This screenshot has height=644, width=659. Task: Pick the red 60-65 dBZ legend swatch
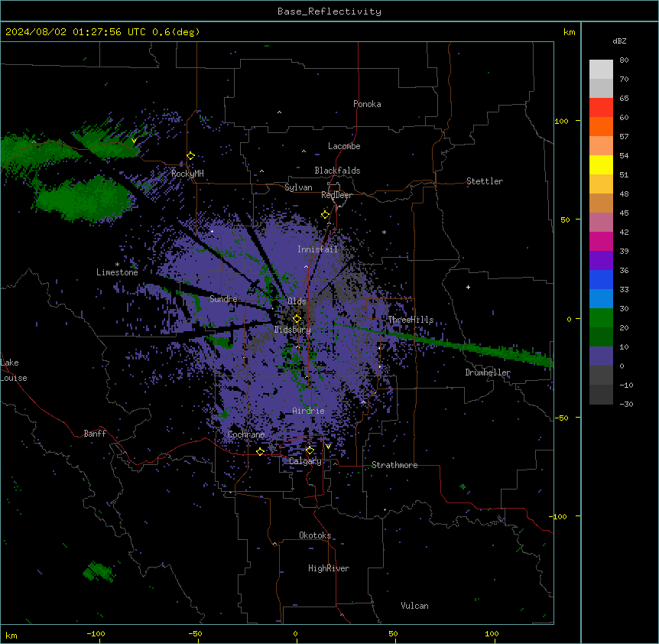(x=601, y=107)
